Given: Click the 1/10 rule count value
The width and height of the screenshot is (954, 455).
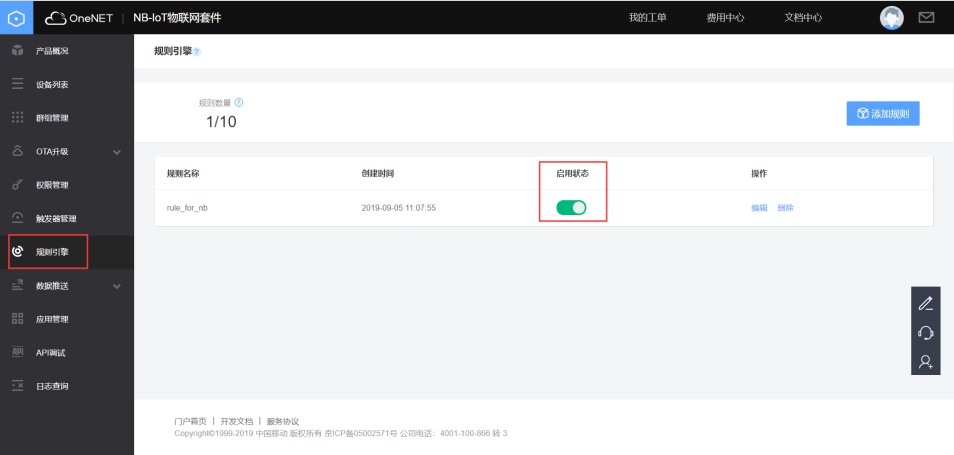Looking at the screenshot, I should [221, 122].
